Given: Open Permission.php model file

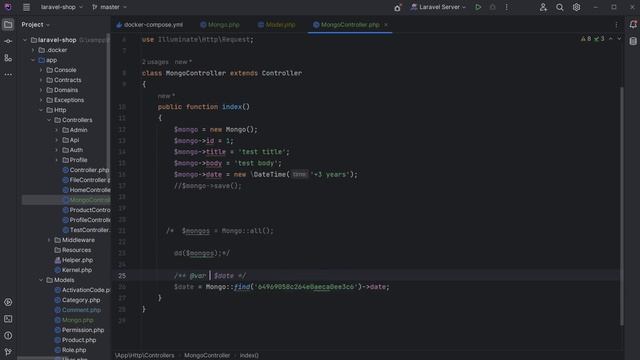Looking at the screenshot, I should coord(79,330).
